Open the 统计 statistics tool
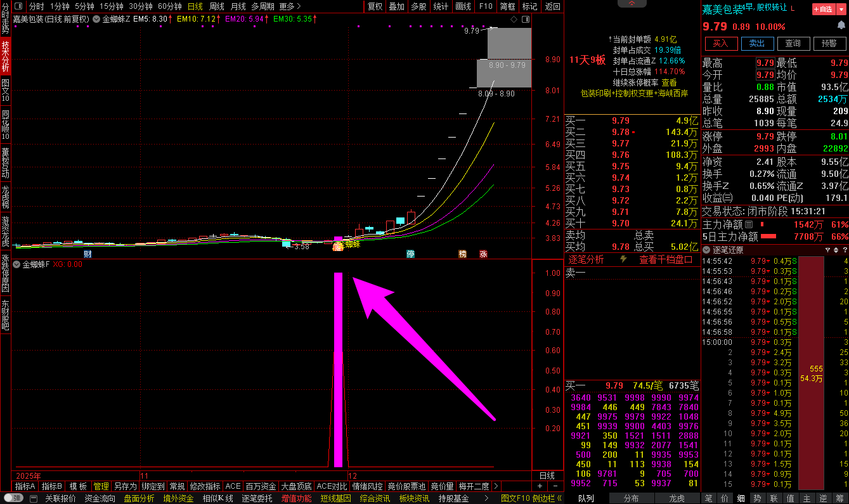849x504 pixels. [441, 6]
